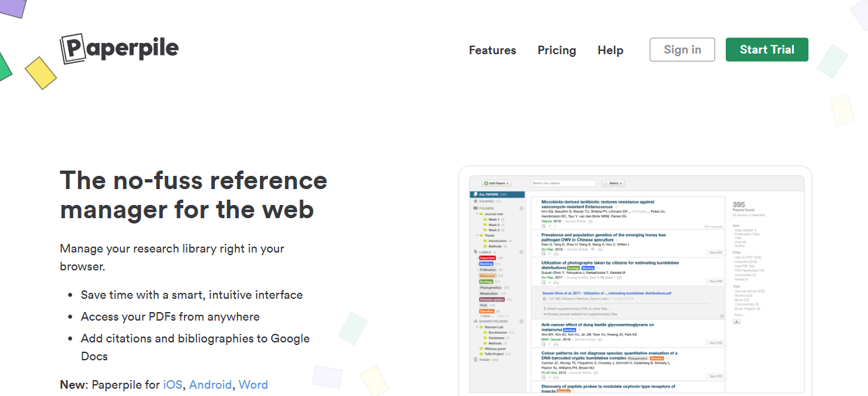Click the gear icon next to LABELS
The width and height of the screenshot is (868, 396).
click(x=521, y=252)
